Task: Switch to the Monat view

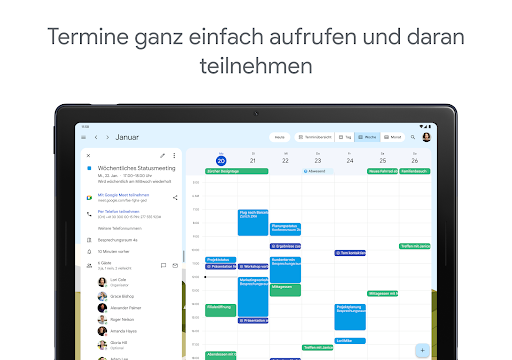Action: pos(392,137)
